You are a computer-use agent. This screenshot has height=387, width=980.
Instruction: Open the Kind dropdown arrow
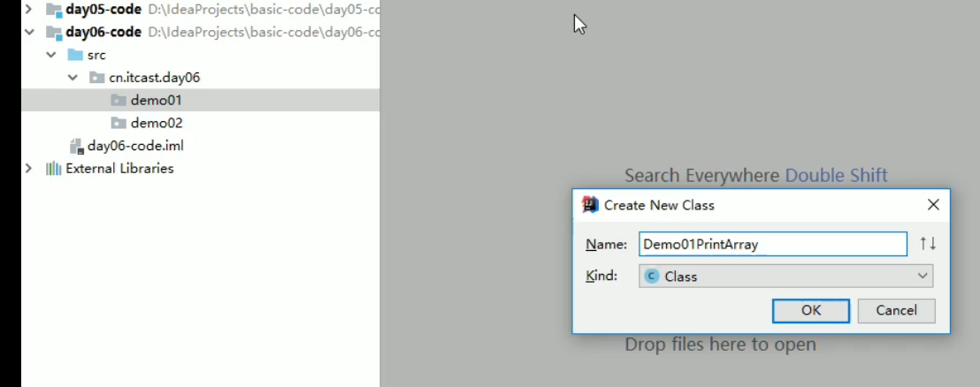click(x=923, y=276)
